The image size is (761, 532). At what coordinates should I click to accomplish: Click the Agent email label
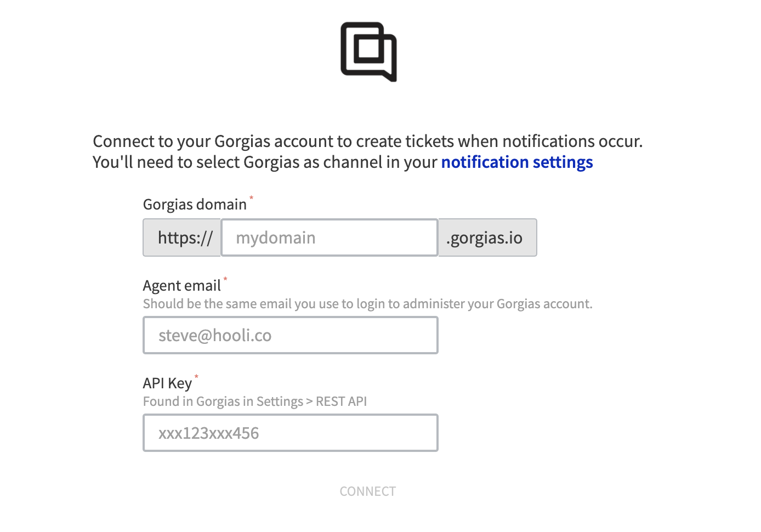click(182, 286)
